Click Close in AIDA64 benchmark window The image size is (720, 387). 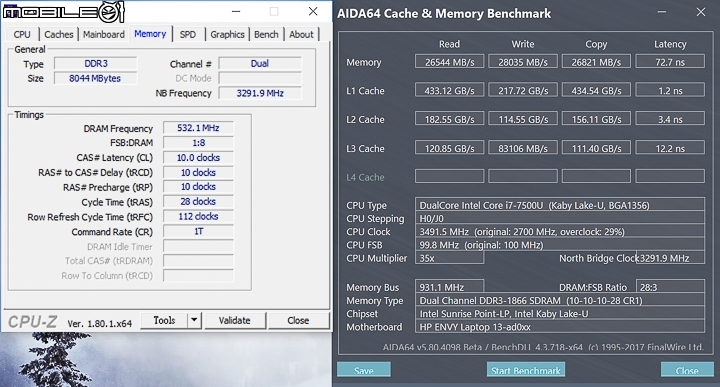click(687, 370)
